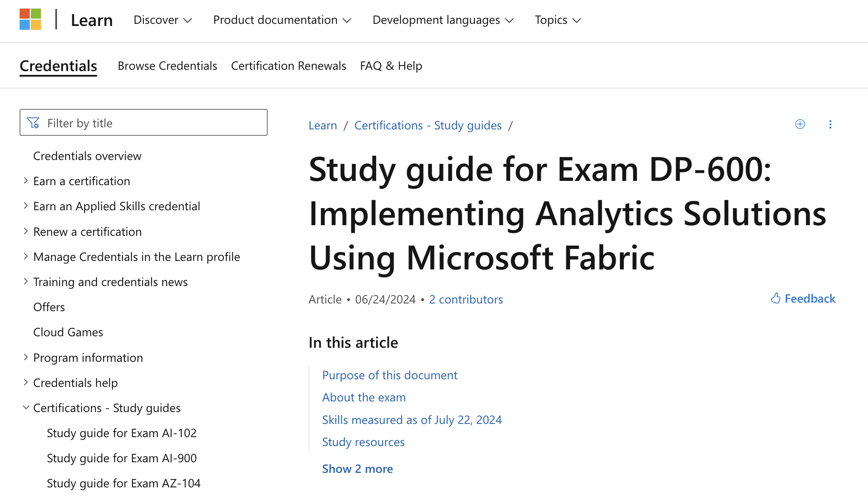Jump to Purpose of this document
Viewport: 868px width, 498px height.
coord(390,375)
